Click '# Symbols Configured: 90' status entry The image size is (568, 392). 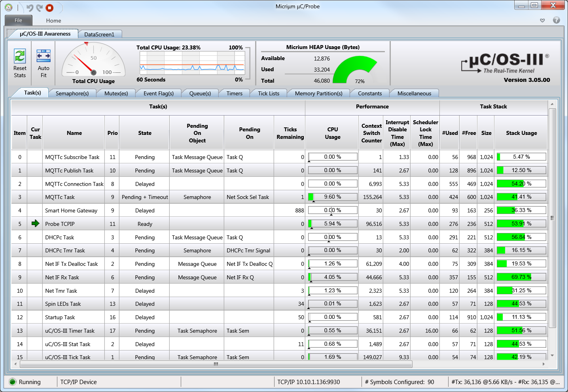[x=399, y=382]
